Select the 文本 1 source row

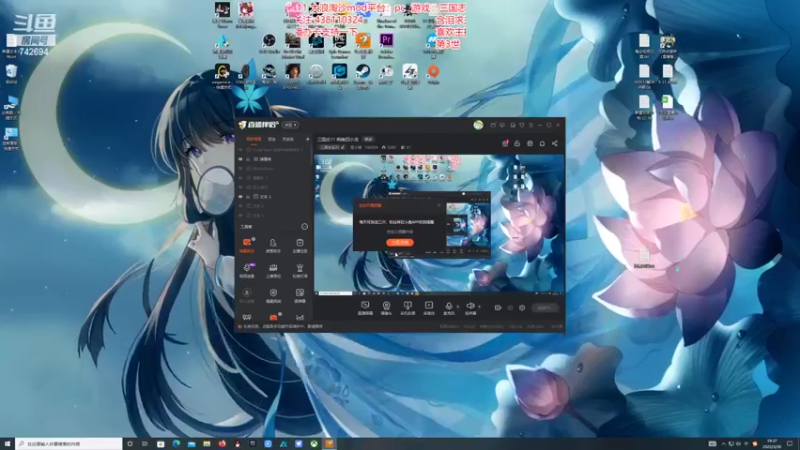274,215
